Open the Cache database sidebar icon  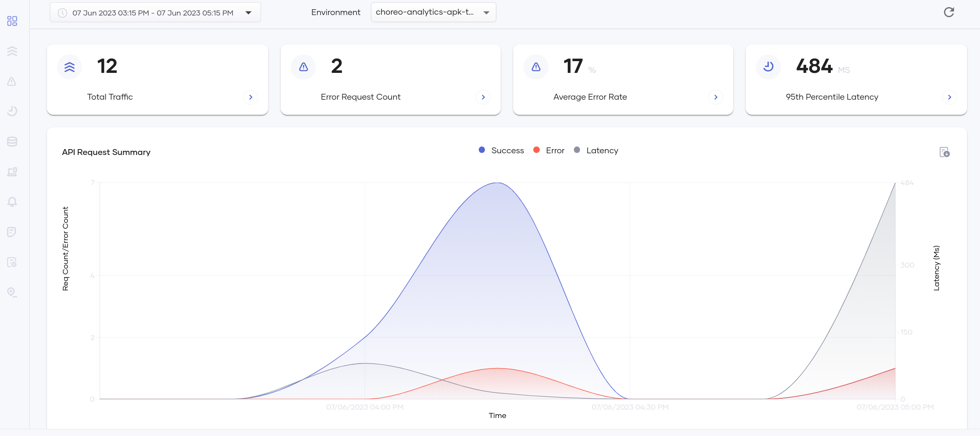click(12, 142)
